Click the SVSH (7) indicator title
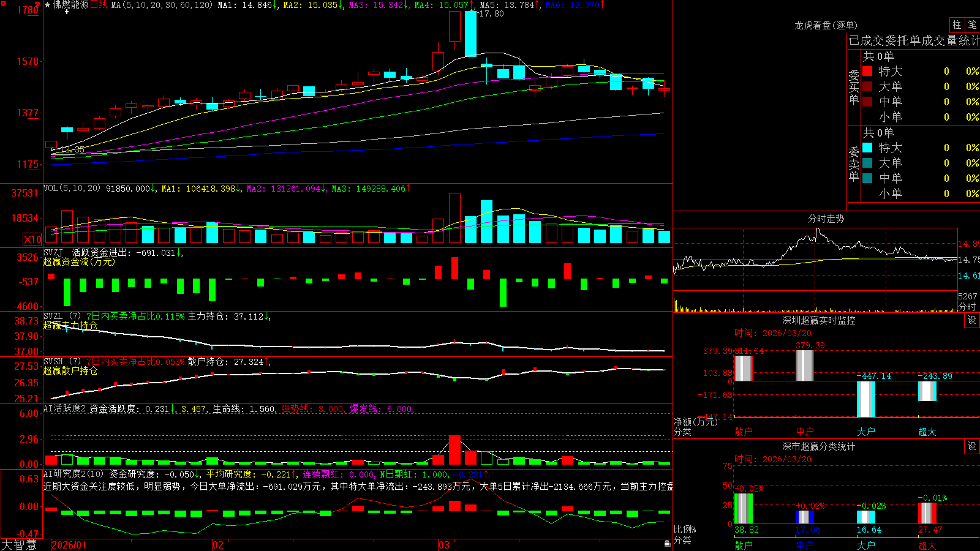The image size is (980, 551). point(63,362)
